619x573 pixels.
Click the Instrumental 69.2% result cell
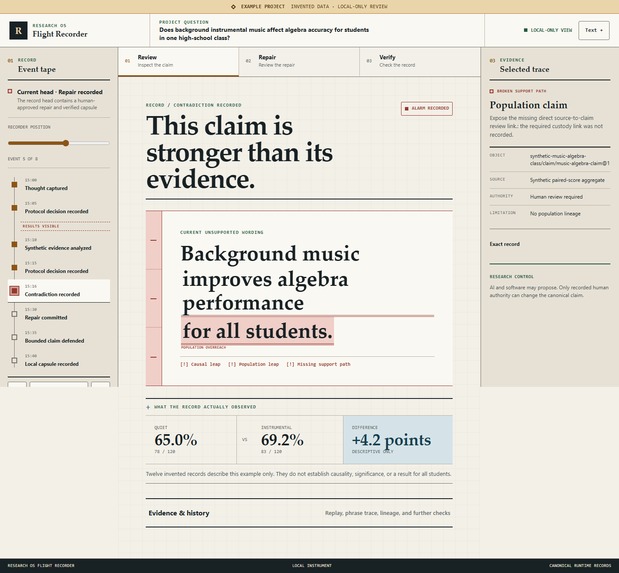pos(290,440)
